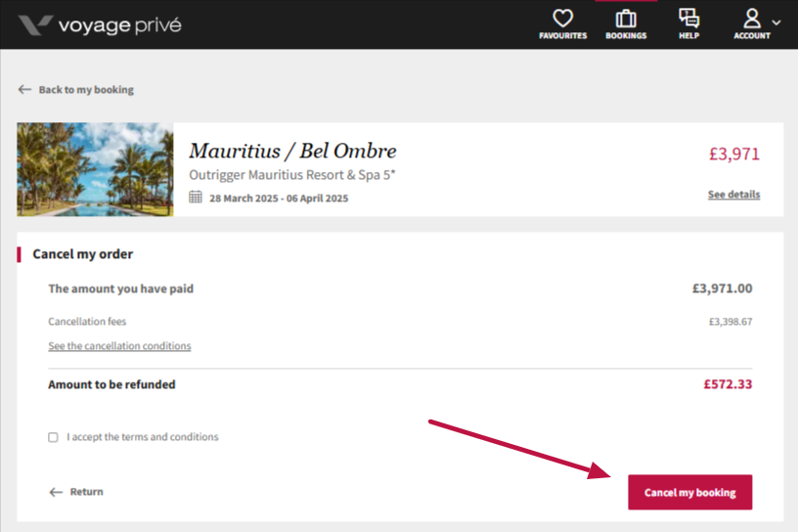Click the Voyage Privé logo
This screenshot has height=532, width=798.
[100, 25]
